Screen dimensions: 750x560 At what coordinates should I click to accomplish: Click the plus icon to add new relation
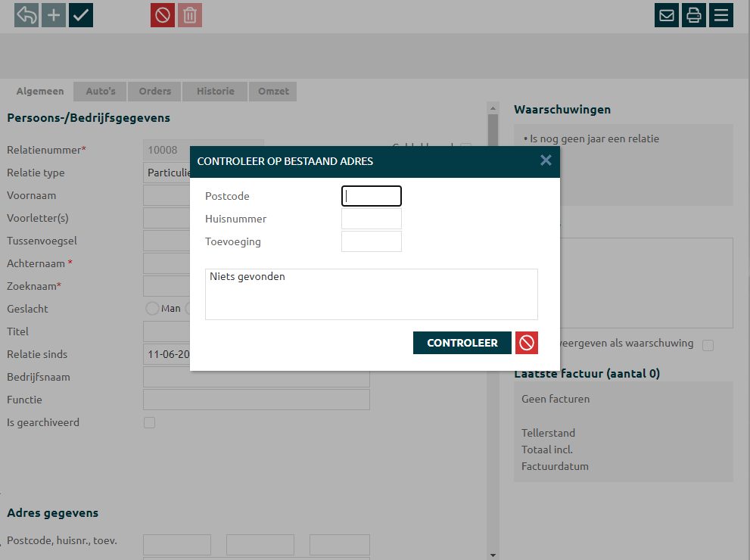point(54,15)
